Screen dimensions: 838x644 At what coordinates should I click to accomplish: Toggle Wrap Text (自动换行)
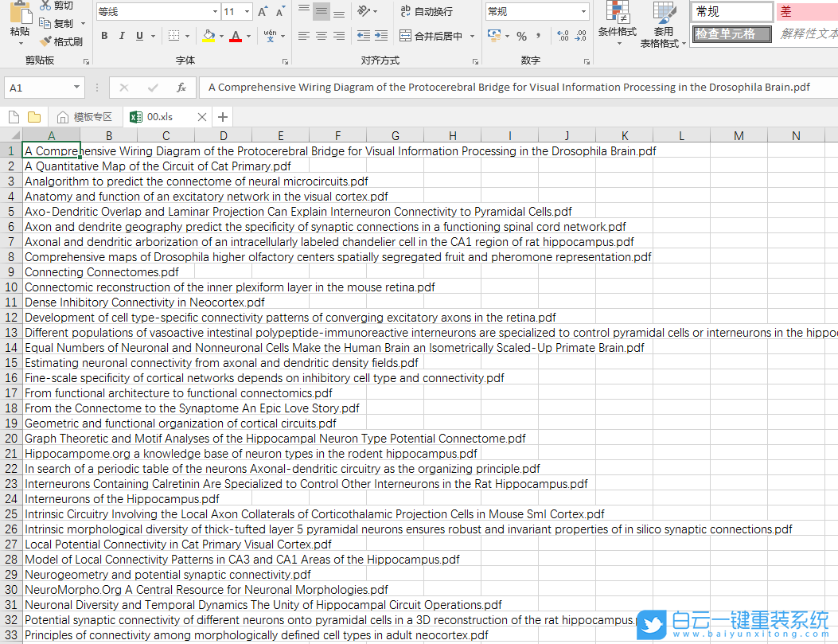[427, 11]
